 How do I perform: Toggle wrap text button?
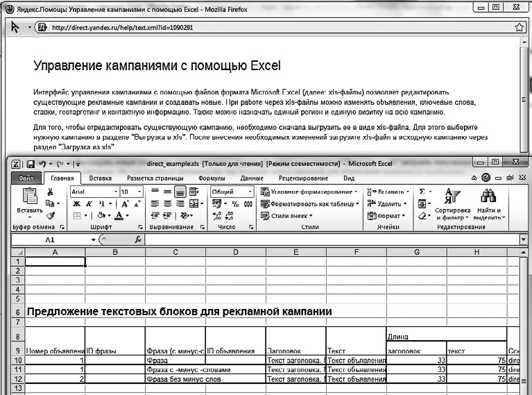click(194, 192)
